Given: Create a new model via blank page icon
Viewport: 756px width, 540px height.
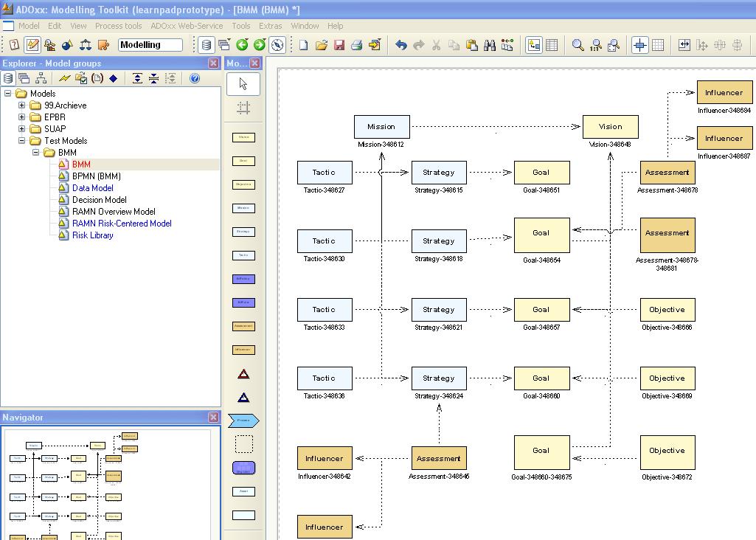Looking at the screenshot, I should click(303, 45).
